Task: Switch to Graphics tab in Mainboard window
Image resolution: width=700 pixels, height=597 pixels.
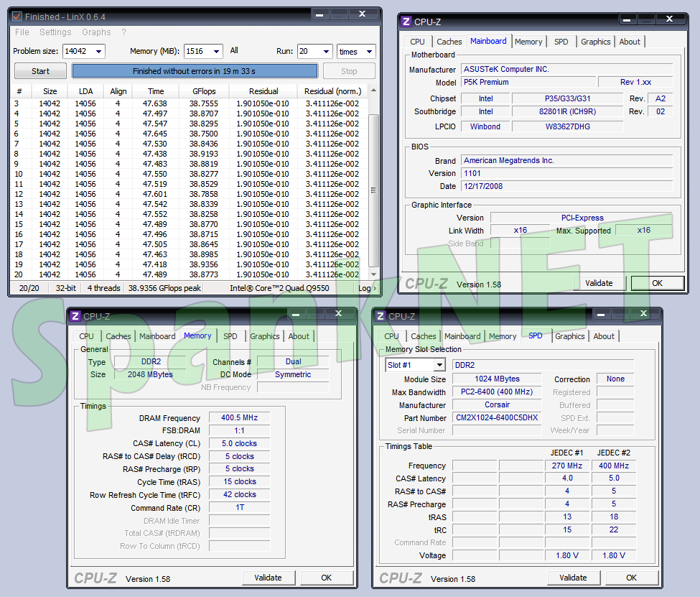Action: point(595,42)
